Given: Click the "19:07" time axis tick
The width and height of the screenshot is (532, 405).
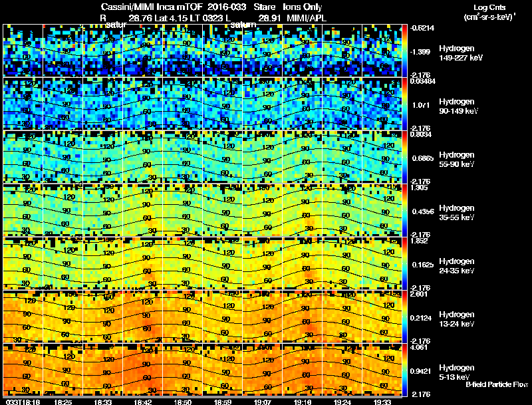Looking at the screenshot, I should tap(263, 402).
